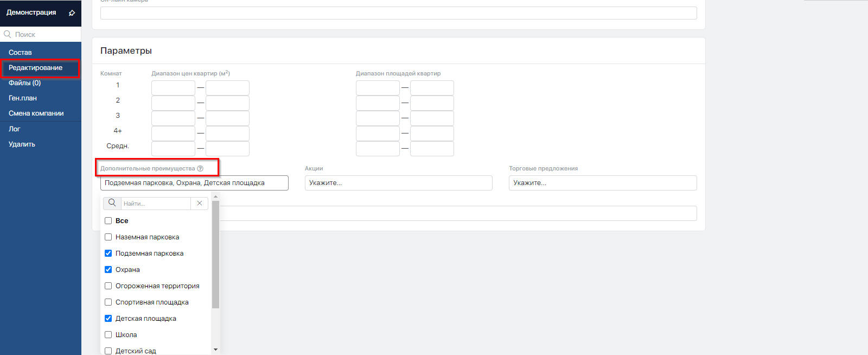The image size is (868, 355).
Task: Click Смена компании in sidebar
Action: point(36,113)
